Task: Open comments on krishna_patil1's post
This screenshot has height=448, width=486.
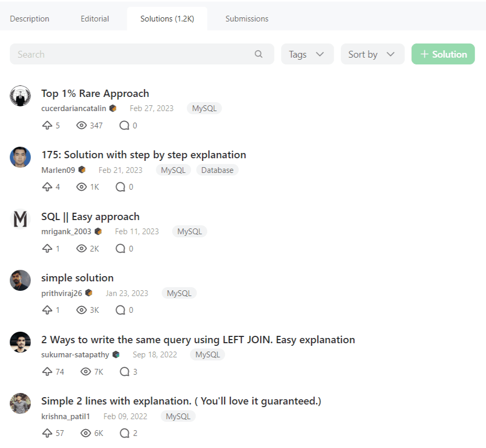Action: click(125, 433)
